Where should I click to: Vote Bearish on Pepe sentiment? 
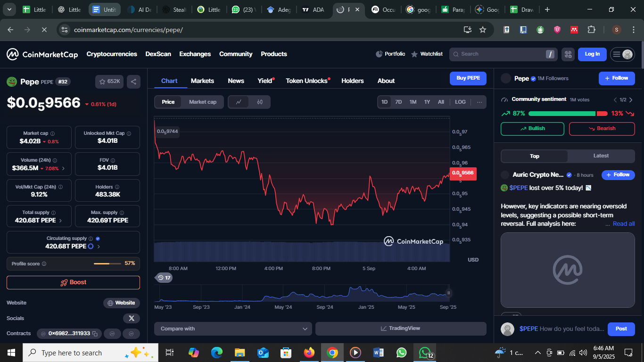(602, 129)
